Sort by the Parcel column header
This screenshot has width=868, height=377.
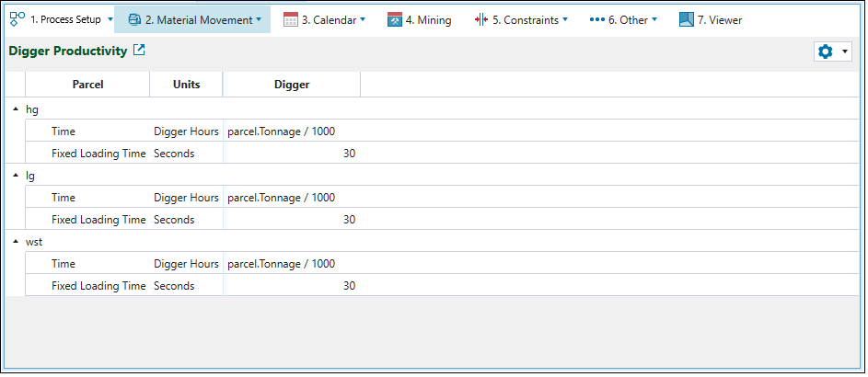(87, 85)
